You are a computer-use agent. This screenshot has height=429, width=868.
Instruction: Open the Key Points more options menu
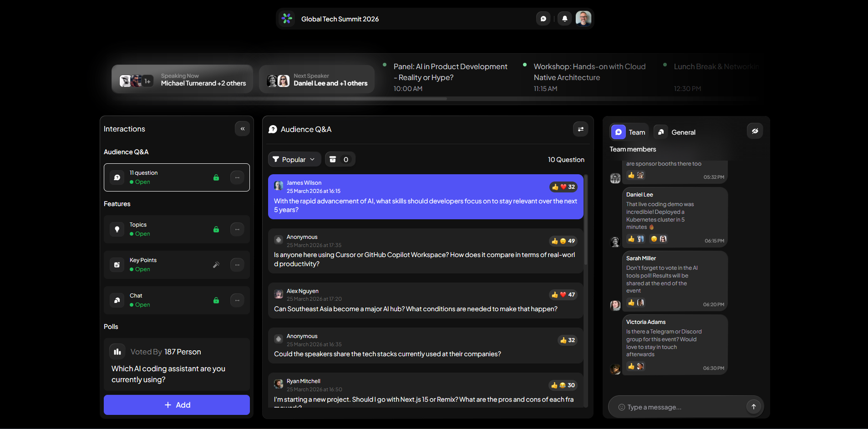tap(237, 265)
